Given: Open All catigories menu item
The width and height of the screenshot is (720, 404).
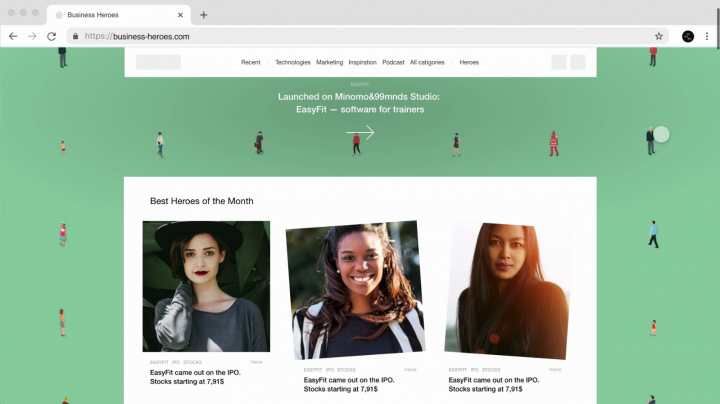Looking at the screenshot, I should [427, 62].
